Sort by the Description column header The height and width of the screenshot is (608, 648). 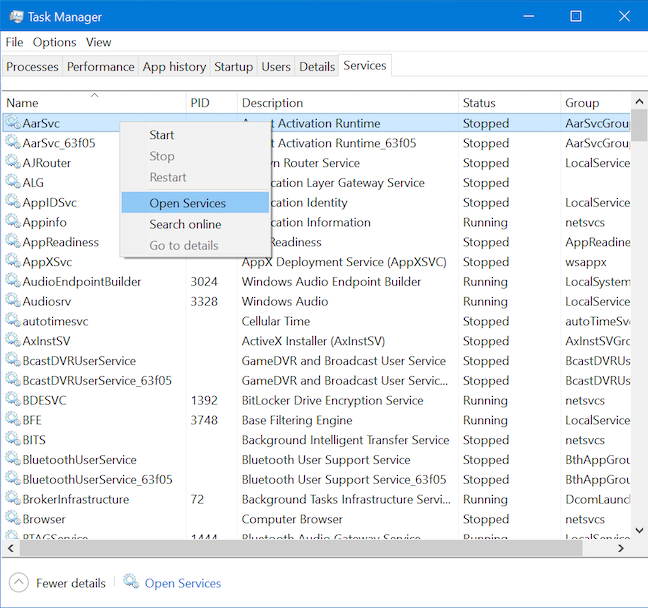tap(348, 102)
